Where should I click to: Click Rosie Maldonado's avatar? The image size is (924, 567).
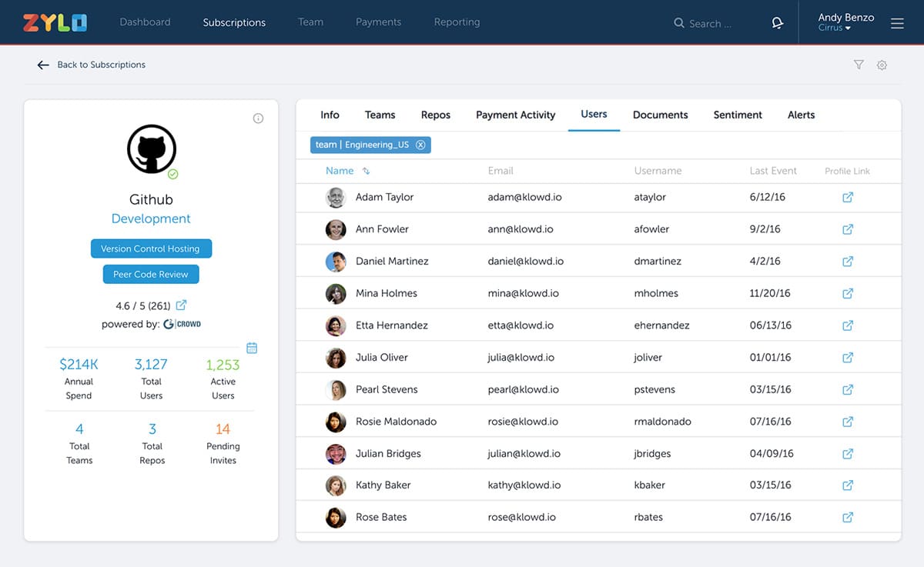[x=336, y=422]
